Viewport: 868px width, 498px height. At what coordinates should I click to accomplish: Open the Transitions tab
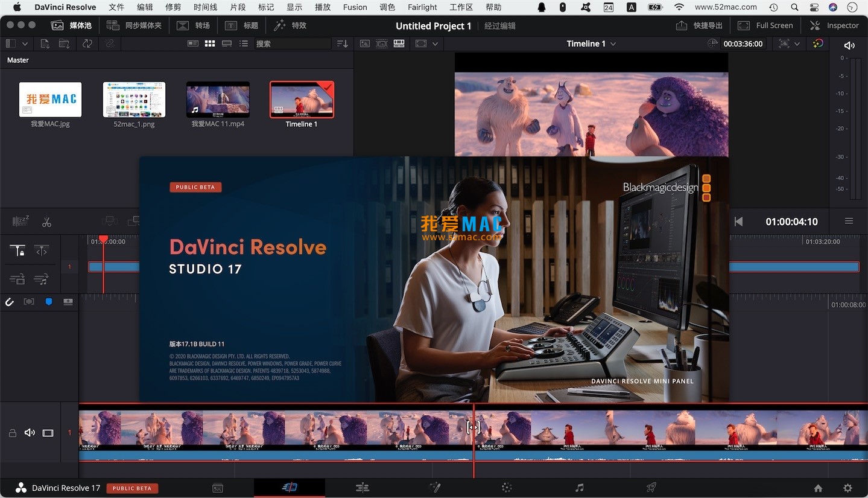click(x=194, y=25)
